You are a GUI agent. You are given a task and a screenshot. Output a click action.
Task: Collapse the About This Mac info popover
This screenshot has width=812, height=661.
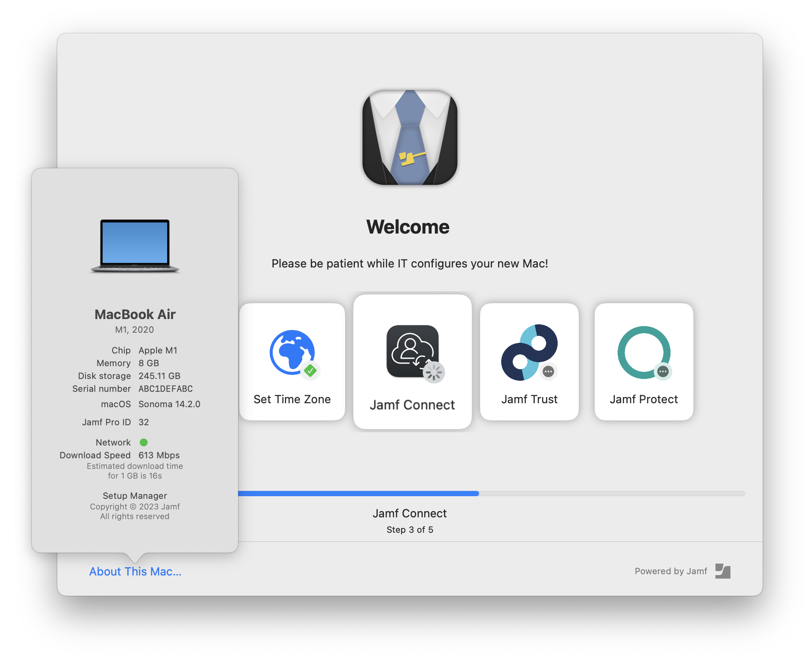click(135, 572)
